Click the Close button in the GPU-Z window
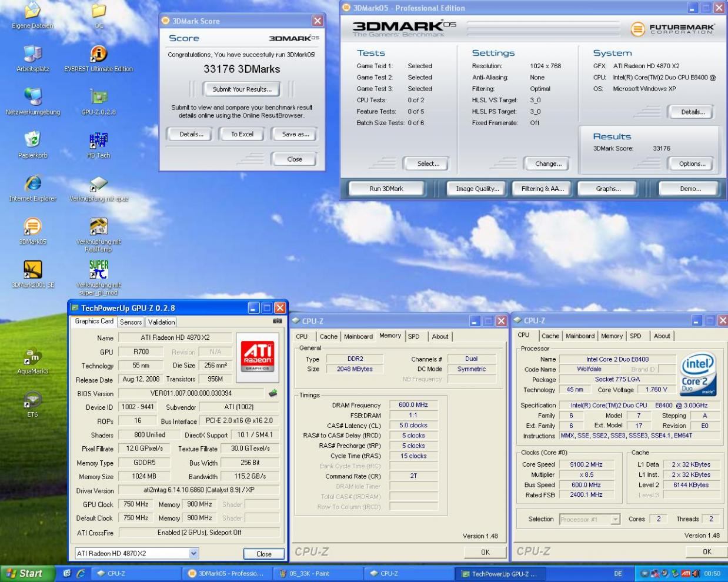Viewport: 728px width, 582px height. [264, 554]
